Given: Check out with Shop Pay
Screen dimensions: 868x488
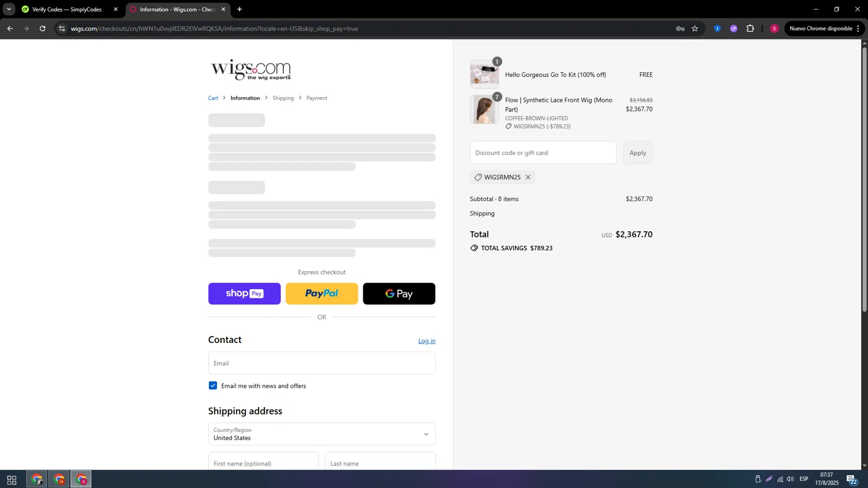Looking at the screenshot, I should tap(244, 294).
